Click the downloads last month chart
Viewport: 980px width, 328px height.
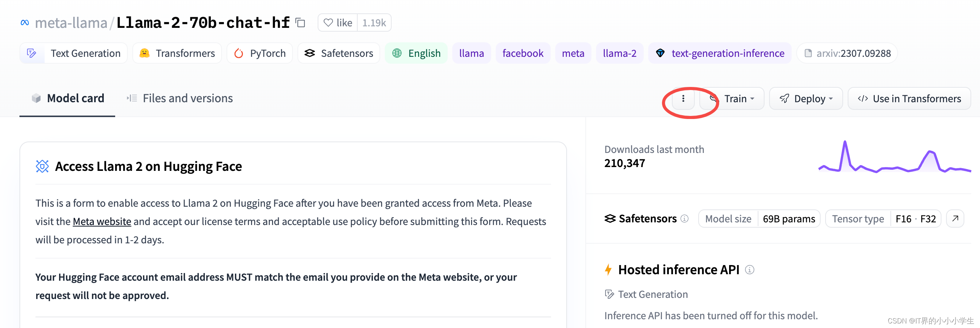(895, 157)
